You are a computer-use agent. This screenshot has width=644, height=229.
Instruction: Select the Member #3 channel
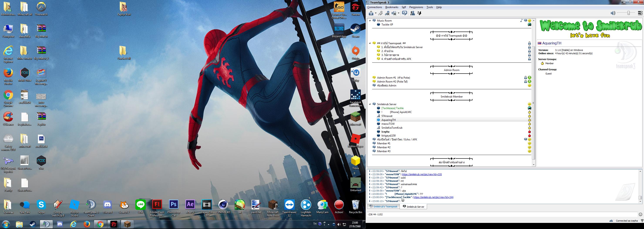383,151
